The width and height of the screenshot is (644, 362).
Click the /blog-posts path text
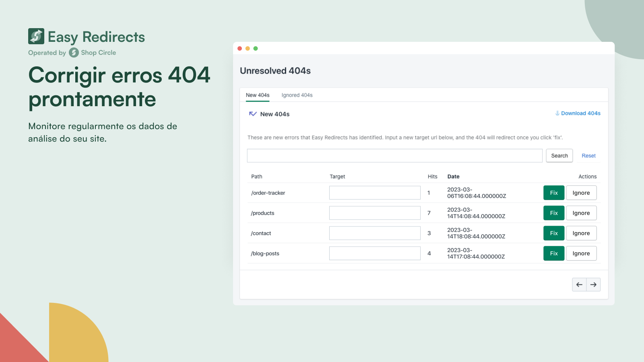pyautogui.click(x=265, y=253)
